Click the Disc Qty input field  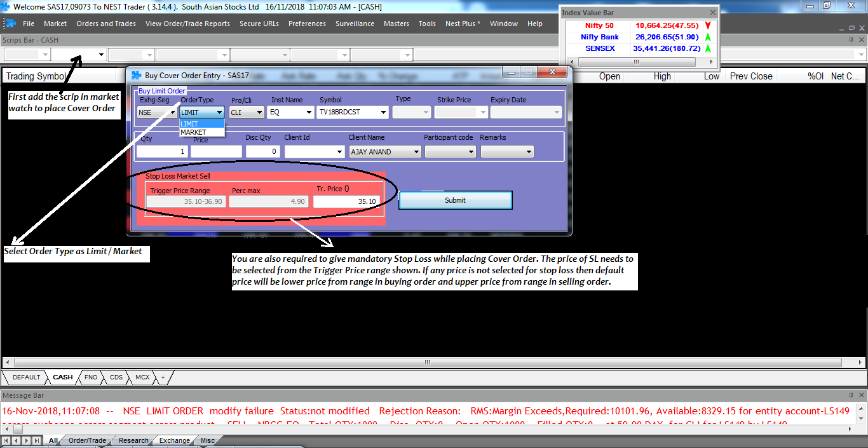pos(263,152)
